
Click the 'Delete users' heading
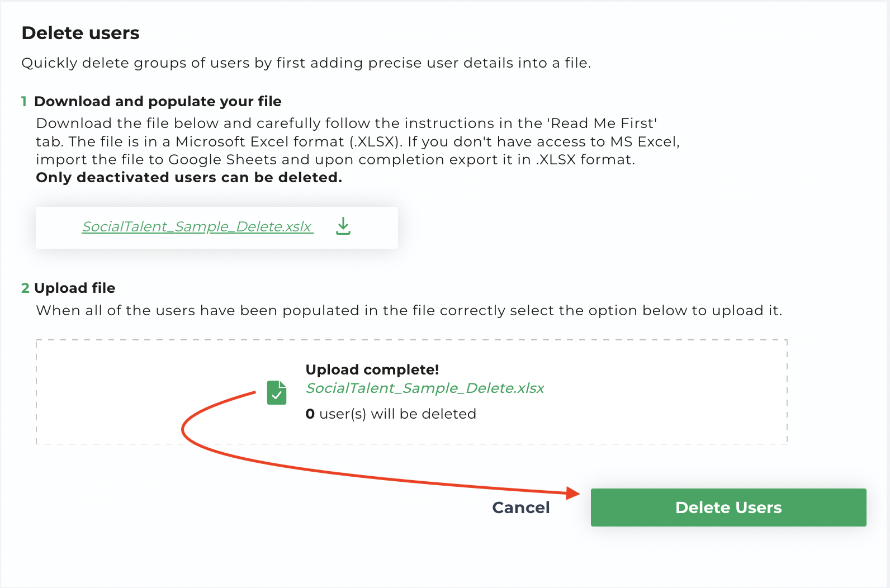click(x=81, y=33)
